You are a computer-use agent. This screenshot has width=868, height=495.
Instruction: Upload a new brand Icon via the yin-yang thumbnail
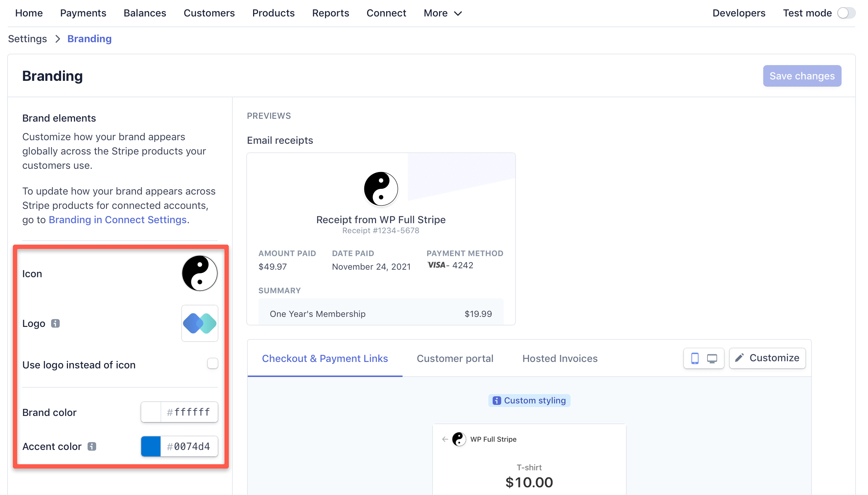pyautogui.click(x=199, y=273)
